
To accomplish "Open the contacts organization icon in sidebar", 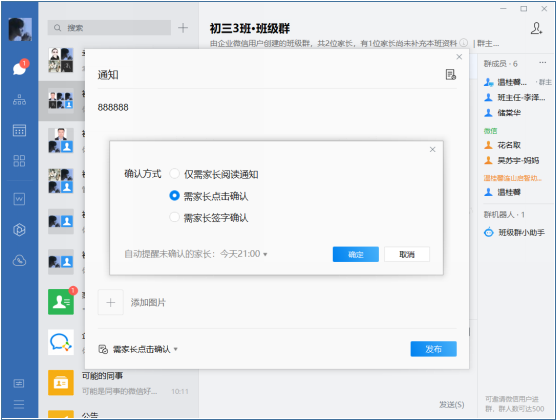I will (x=20, y=100).
